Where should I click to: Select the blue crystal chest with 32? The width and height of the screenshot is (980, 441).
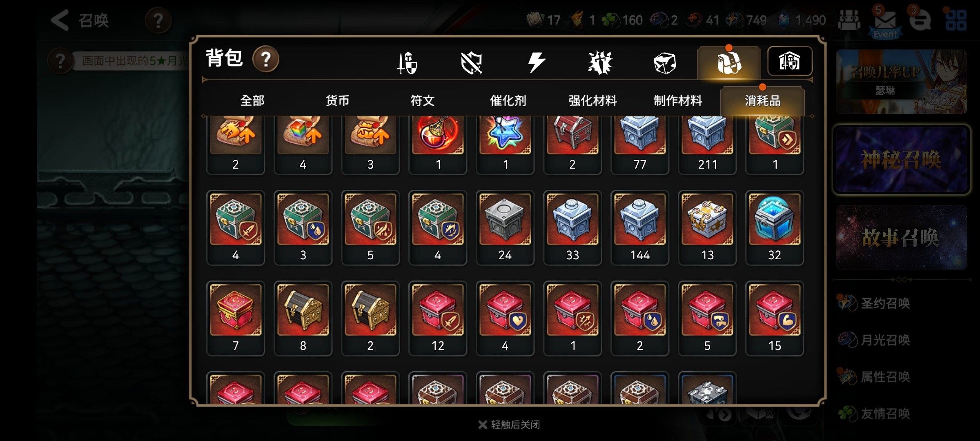point(775,228)
